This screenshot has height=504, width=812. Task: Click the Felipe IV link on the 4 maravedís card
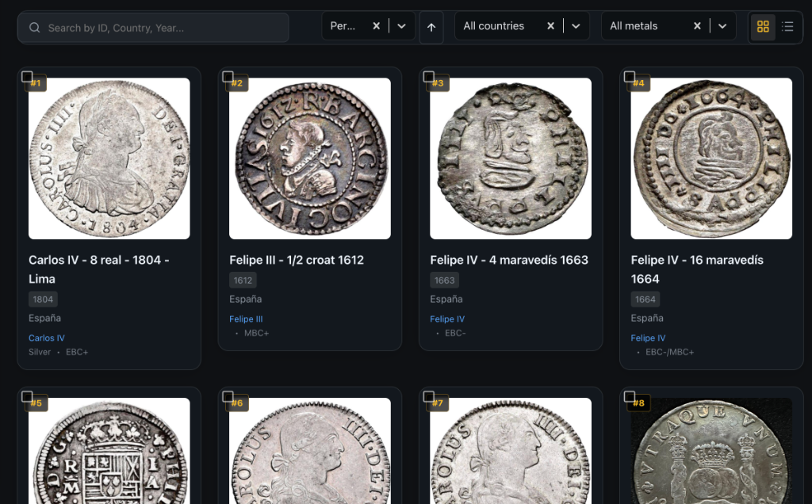pyautogui.click(x=449, y=319)
